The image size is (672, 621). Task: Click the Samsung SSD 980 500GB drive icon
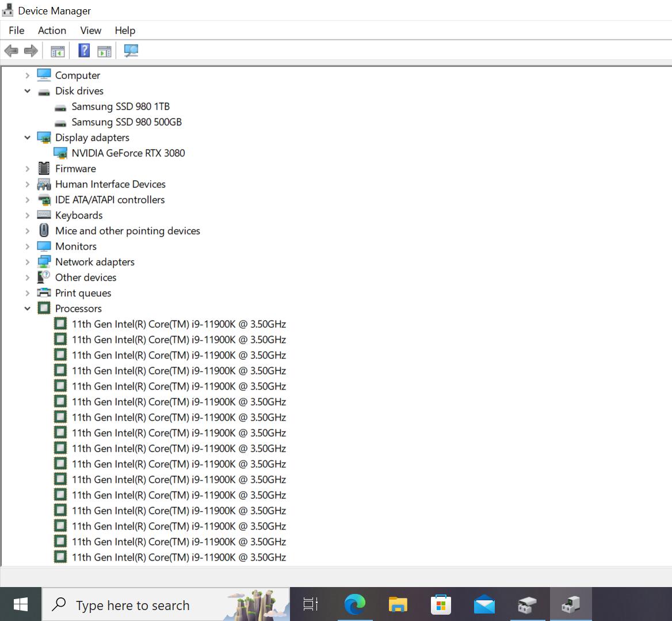[60, 123]
